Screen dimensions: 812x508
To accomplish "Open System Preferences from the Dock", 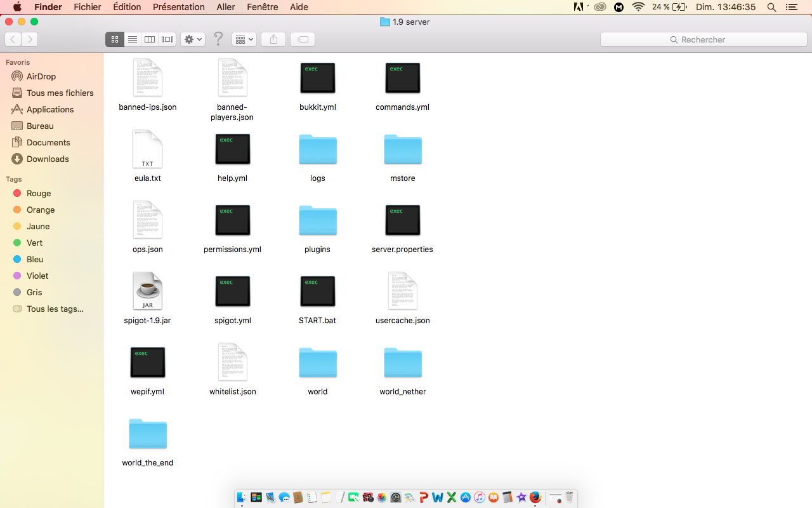I will click(396, 497).
